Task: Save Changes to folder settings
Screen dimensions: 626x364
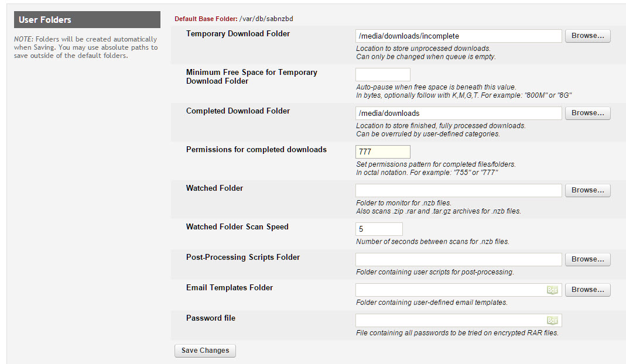Action: (205, 351)
